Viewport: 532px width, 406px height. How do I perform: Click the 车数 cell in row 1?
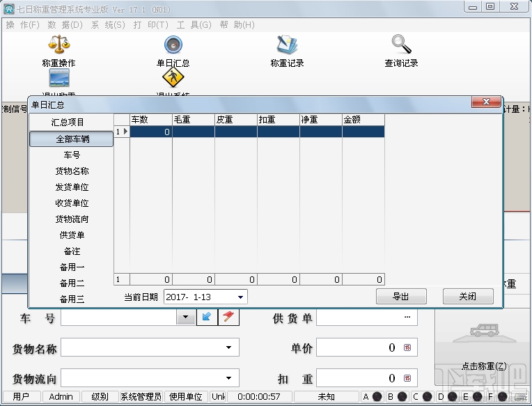pos(151,132)
